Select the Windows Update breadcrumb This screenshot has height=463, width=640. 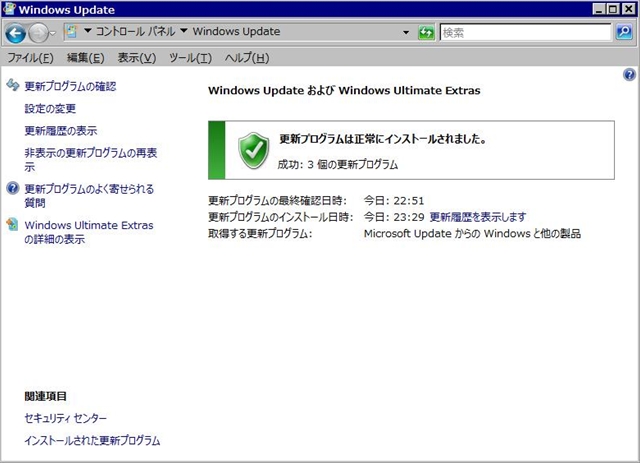236,31
